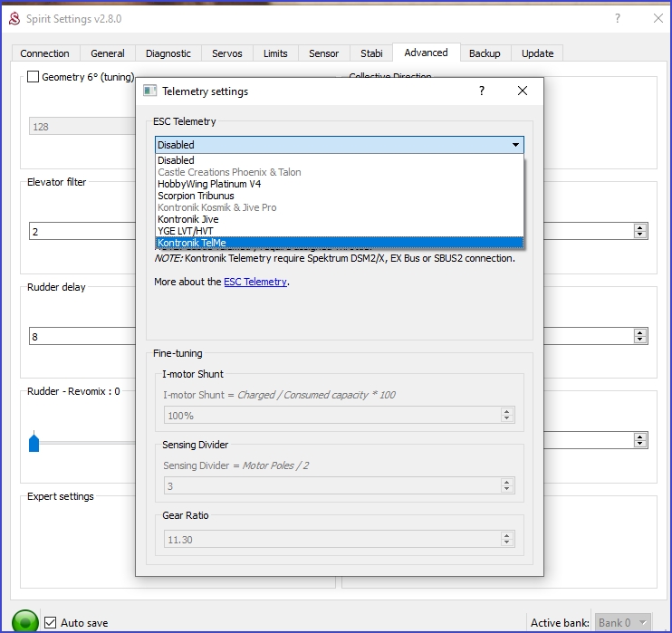
Task: Select HobbyWing Platinum V4 from list
Action: tap(209, 184)
